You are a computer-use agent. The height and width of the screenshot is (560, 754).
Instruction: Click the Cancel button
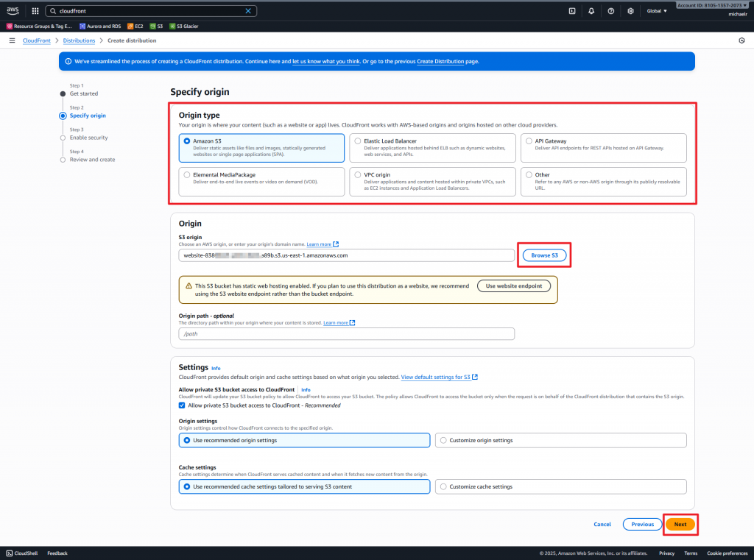point(602,524)
